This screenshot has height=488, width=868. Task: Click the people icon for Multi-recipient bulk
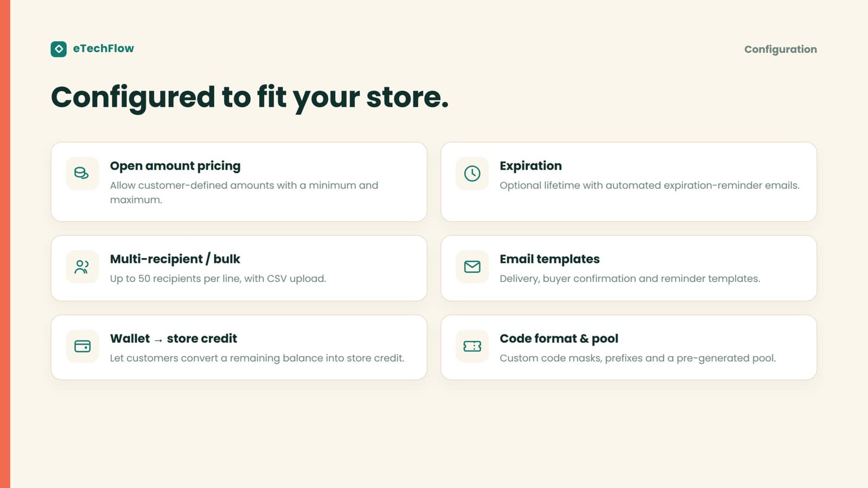[x=82, y=267]
